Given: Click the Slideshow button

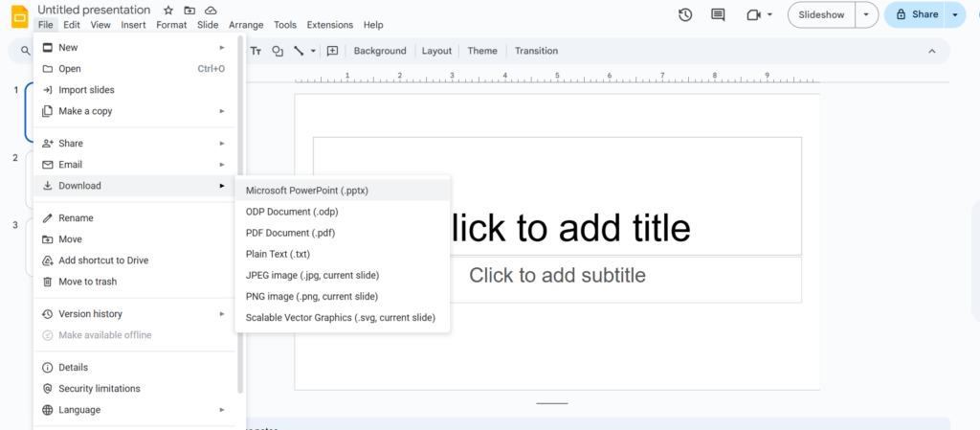Looking at the screenshot, I should click(821, 14).
